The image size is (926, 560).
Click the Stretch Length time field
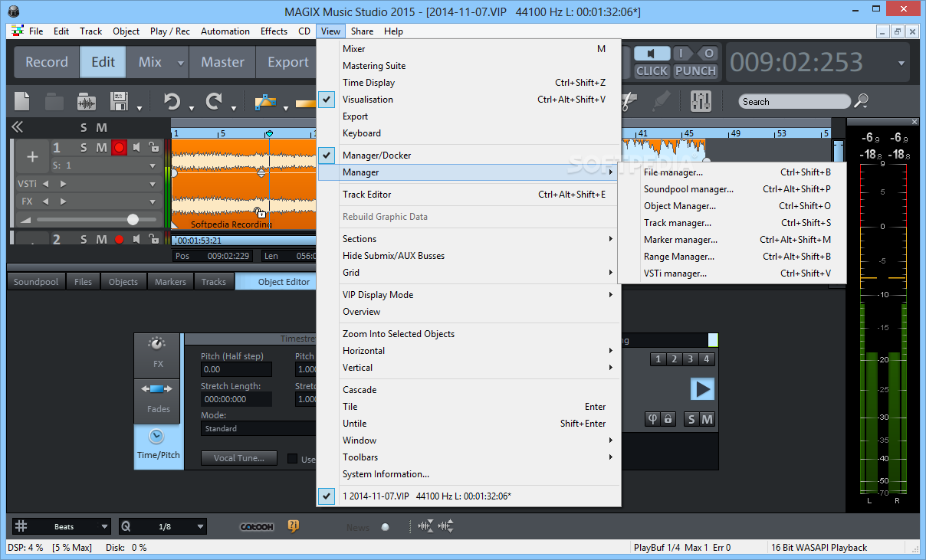tap(236, 399)
